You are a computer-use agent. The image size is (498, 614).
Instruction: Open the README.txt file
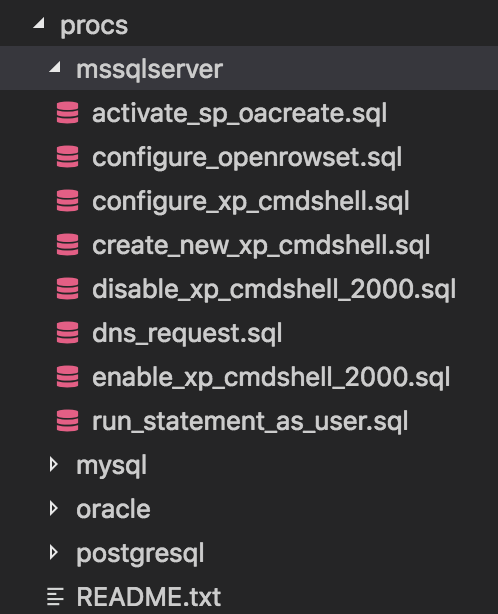click(148, 597)
